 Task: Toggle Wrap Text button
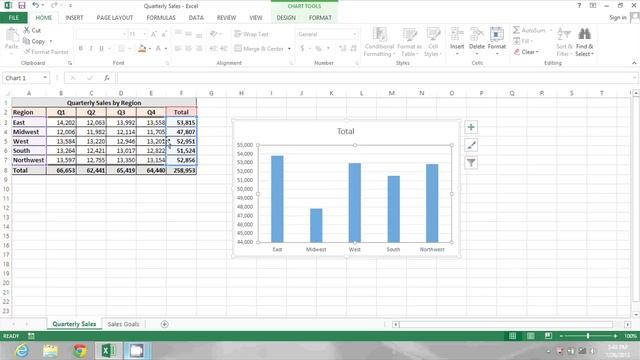tap(251, 34)
